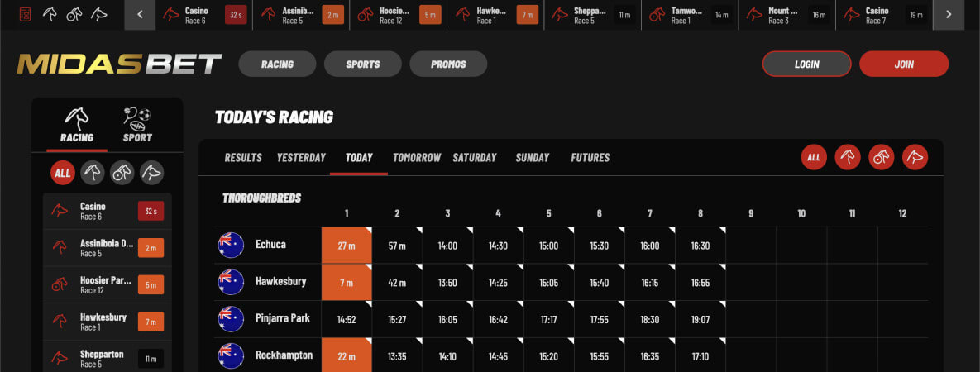Switch to the Results tab
This screenshot has height=372, width=980.
pos(243,158)
